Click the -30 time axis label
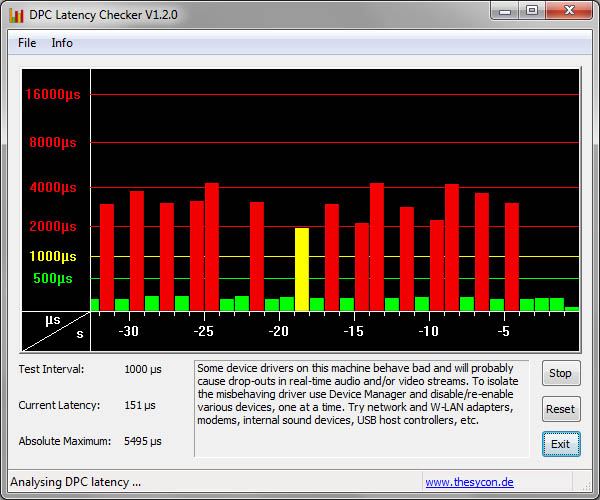This screenshot has height=500, width=600. [x=129, y=331]
